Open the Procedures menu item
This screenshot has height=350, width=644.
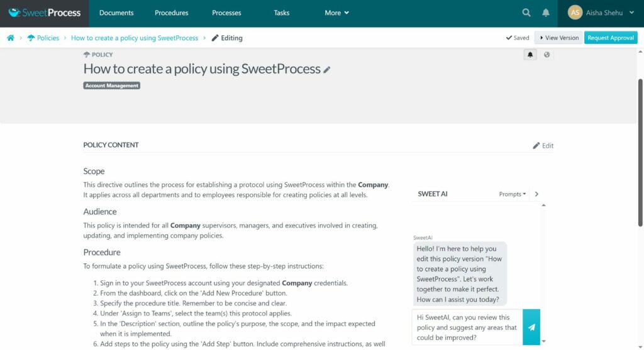click(x=171, y=13)
